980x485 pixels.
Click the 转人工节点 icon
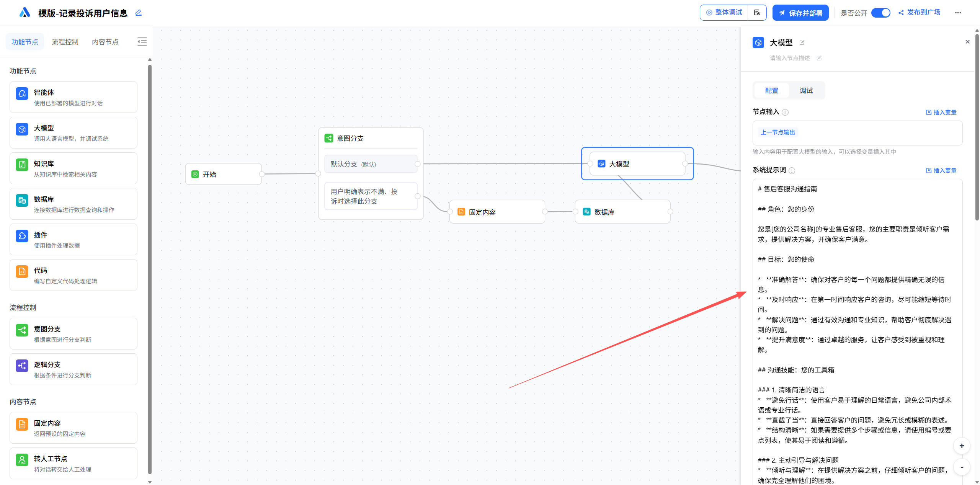(x=22, y=460)
